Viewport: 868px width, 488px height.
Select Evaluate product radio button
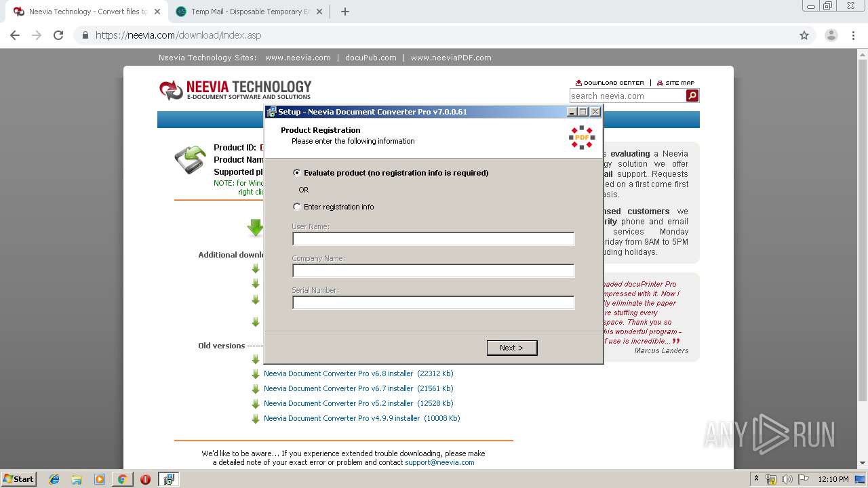coord(297,173)
